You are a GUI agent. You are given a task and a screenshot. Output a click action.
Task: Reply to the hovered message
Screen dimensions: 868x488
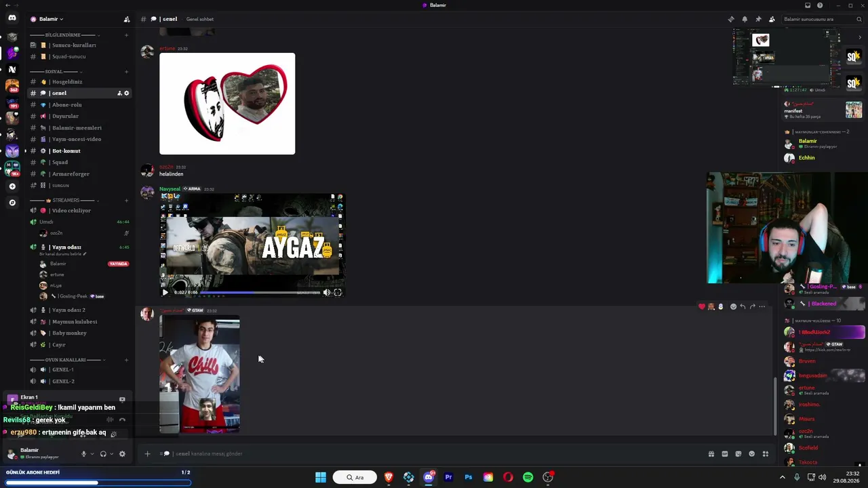coord(743,306)
